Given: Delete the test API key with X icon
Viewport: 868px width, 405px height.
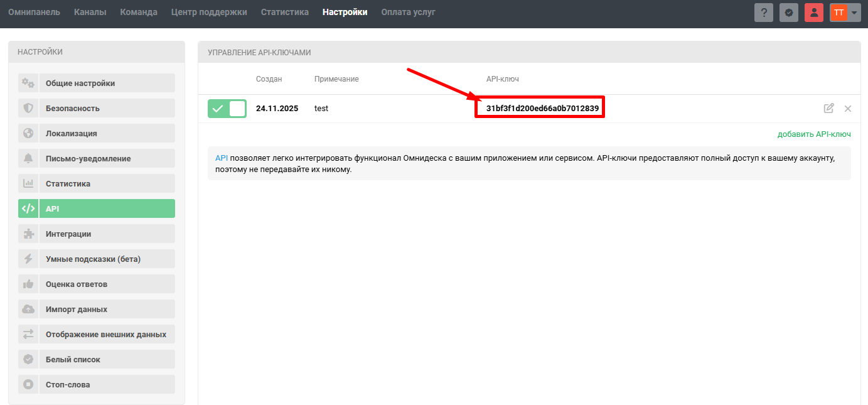Looking at the screenshot, I should pyautogui.click(x=848, y=109).
